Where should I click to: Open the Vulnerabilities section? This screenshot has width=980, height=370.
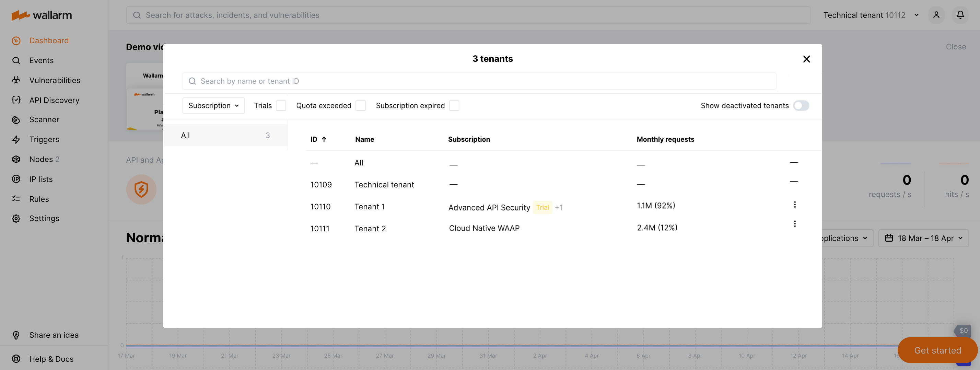tap(55, 80)
